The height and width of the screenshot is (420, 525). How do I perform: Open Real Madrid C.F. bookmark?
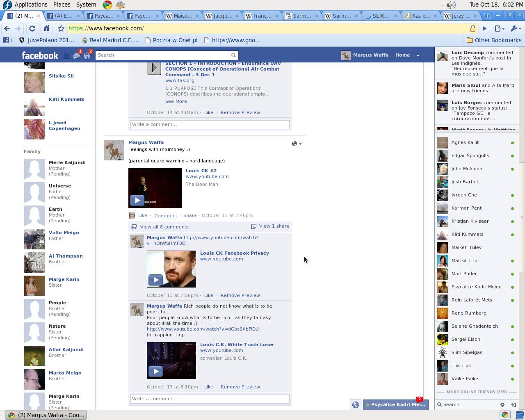click(111, 40)
